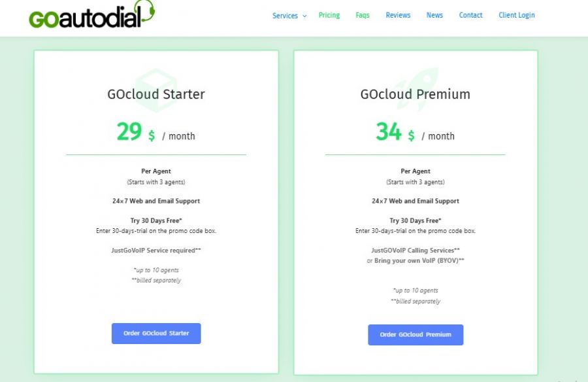588x382 pixels.
Task: Click the GOcloud Starter plan heading
Action: (155, 94)
